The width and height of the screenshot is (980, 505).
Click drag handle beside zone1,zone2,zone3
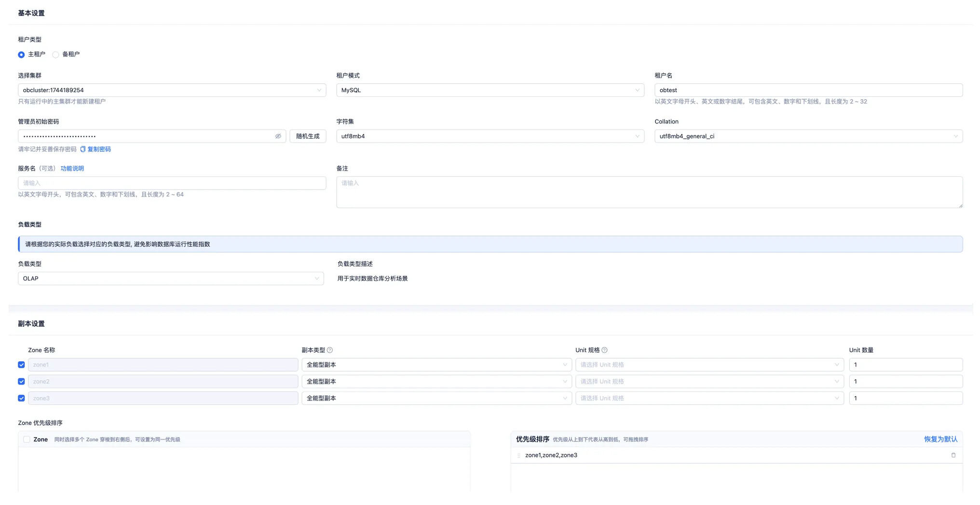click(519, 455)
